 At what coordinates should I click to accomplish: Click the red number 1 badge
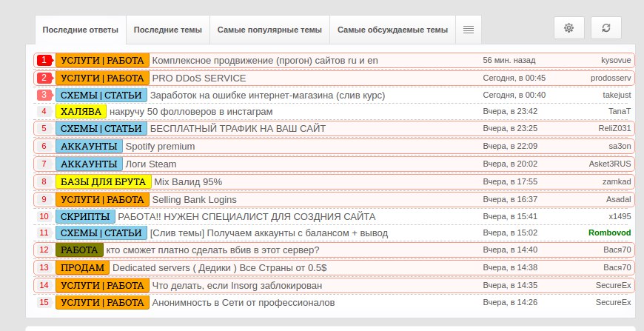[x=44, y=60]
